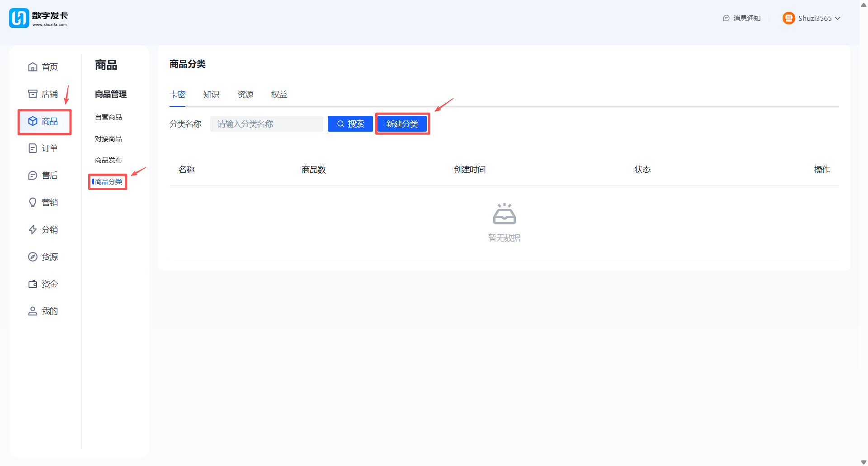The width and height of the screenshot is (868, 466).
Task: Open 对接商品 submenu item
Action: coord(108,139)
